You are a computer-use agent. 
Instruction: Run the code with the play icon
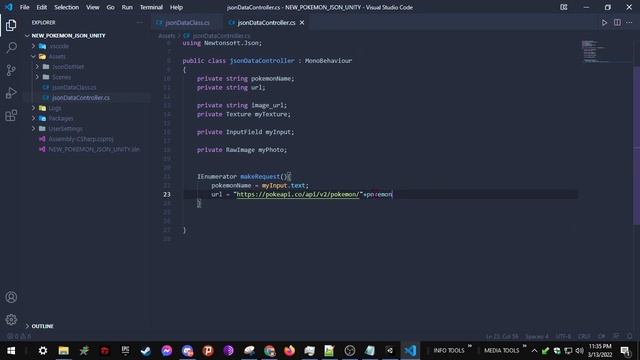[x=604, y=23]
